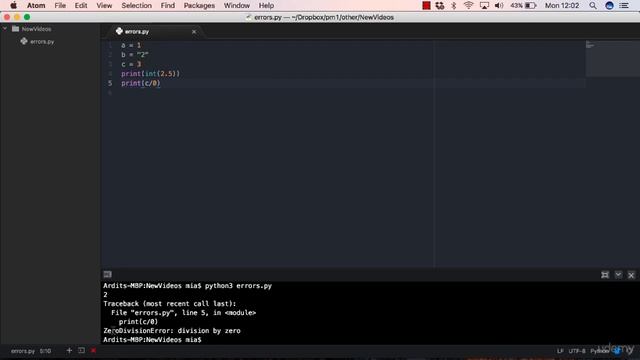Open the View menu
Viewport: 640px width, 360px height.
[x=104, y=6]
